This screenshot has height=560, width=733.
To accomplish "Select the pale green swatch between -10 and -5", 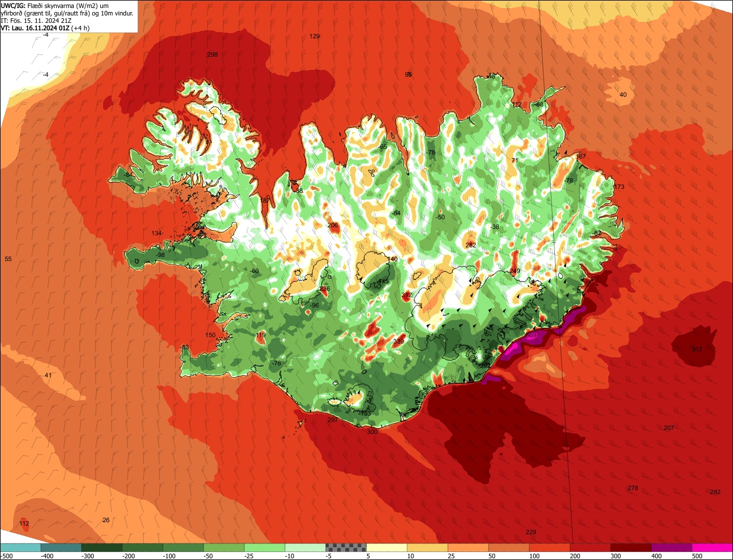I will pos(305,547).
